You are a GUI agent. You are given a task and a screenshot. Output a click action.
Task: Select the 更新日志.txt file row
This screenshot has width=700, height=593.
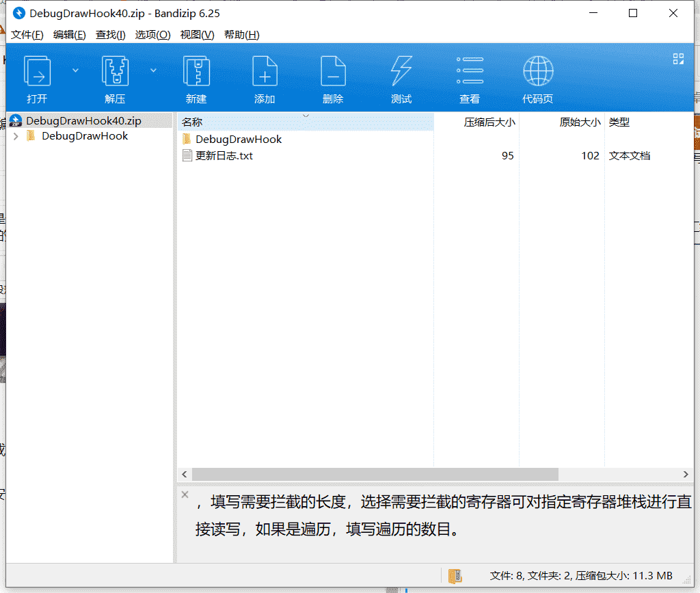435,156
